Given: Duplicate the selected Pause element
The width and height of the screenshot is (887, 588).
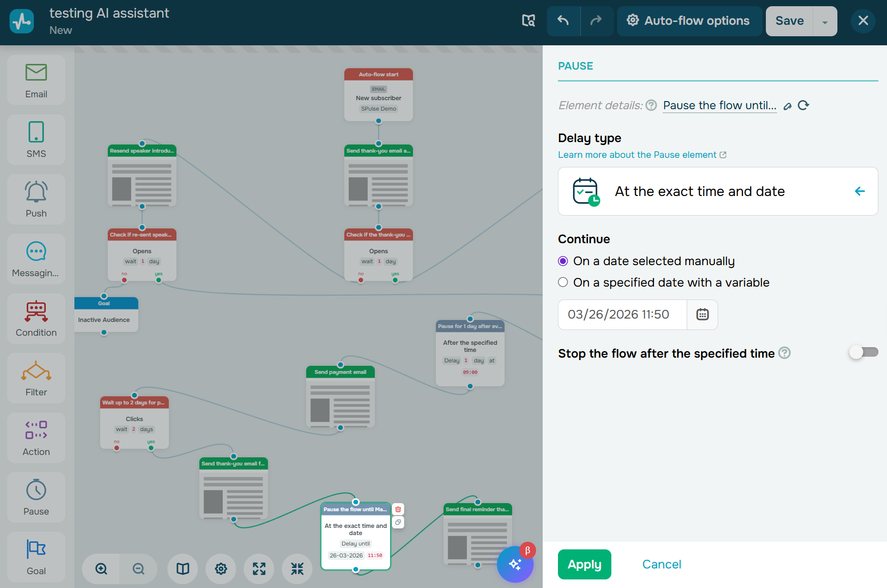Looking at the screenshot, I should click(x=398, y=522).
